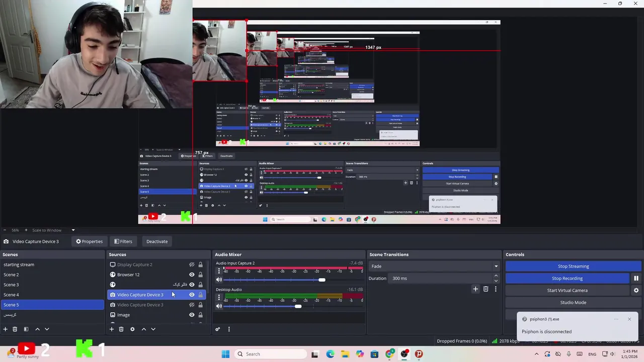This screenshot has height=362, width=644.
Task: Delete selected source with trash icon
Action: [121, 329]
